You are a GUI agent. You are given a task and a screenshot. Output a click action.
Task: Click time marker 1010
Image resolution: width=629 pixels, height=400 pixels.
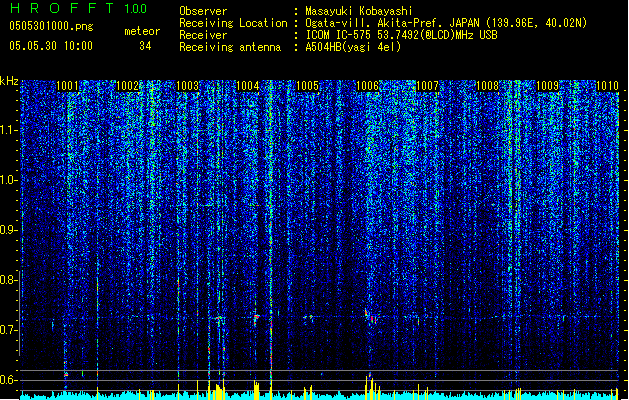607,86
